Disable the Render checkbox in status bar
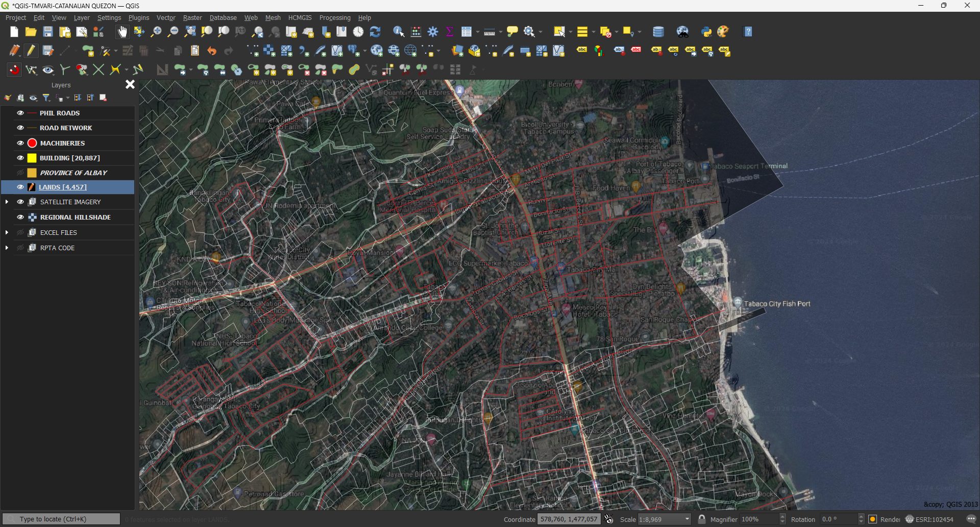This screenshot has width=980, height=527. (x=872, y=519)
